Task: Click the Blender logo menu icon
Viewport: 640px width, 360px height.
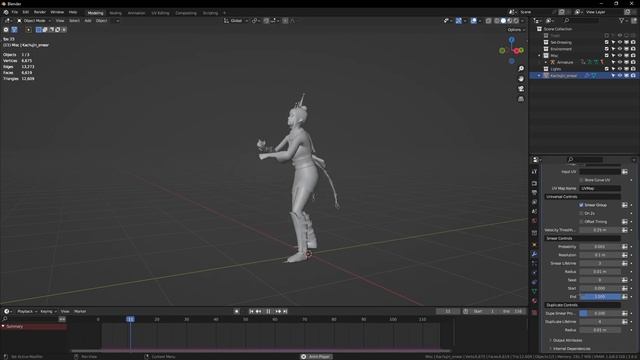Action: tap(6, 12)
